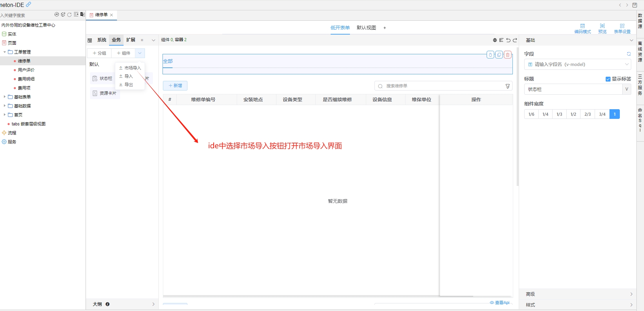Click the undo arrow in the canvas toolbar
Image resolution: width=644 pixels, height=311 pixels.
pos(508,40)
